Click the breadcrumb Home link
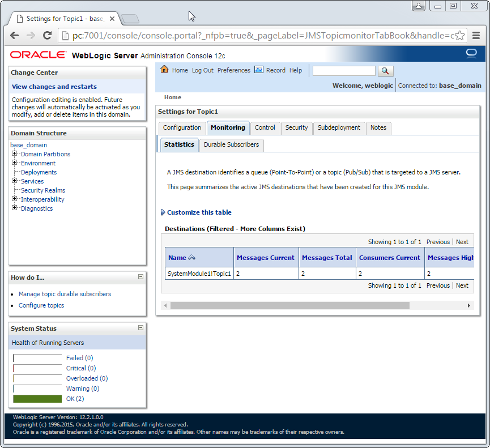Viewport: 490px width, 448px height. click(173, 97)
